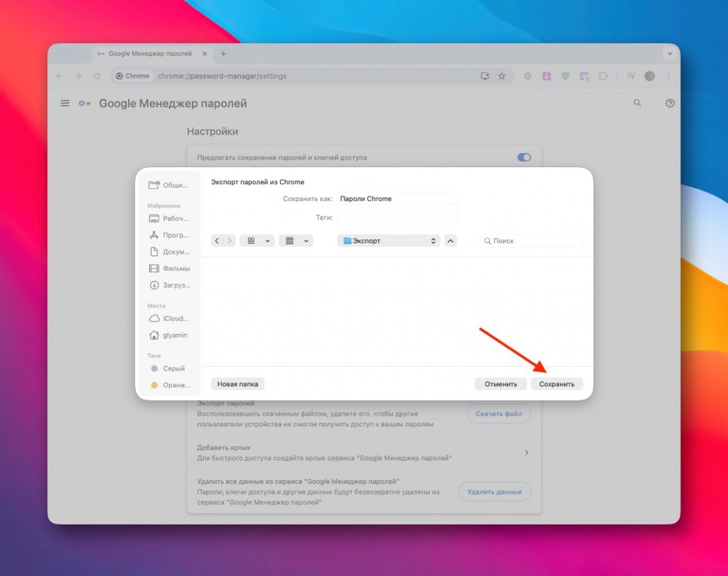This screenshot has height=576, width=728.
Task: Click the green shield extension icon
Action: tap(565, 76)
